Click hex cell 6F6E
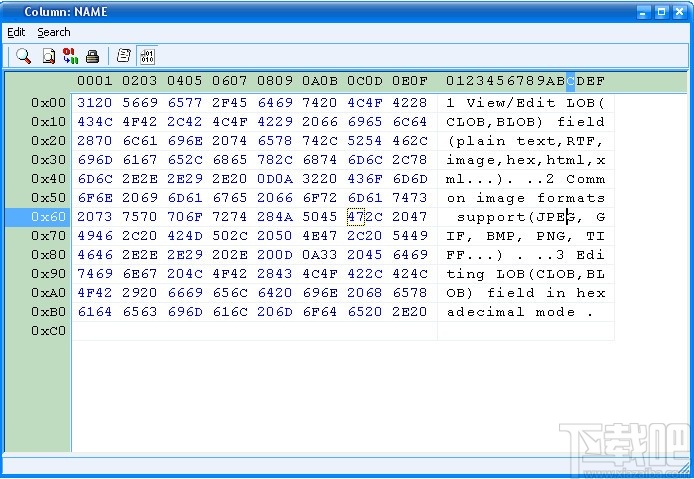Image resolution: width=694 pixels, height=479 pixels. tap(94, 198)
